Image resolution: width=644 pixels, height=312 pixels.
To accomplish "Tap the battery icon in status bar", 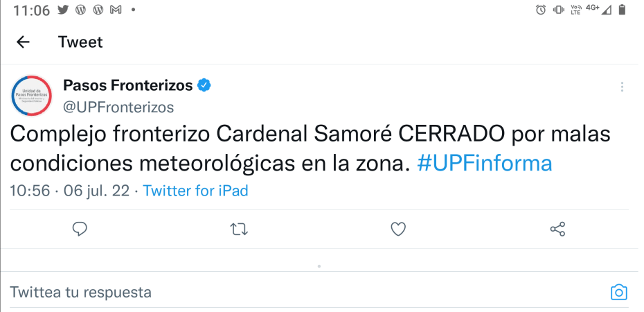I will point(622,10).
